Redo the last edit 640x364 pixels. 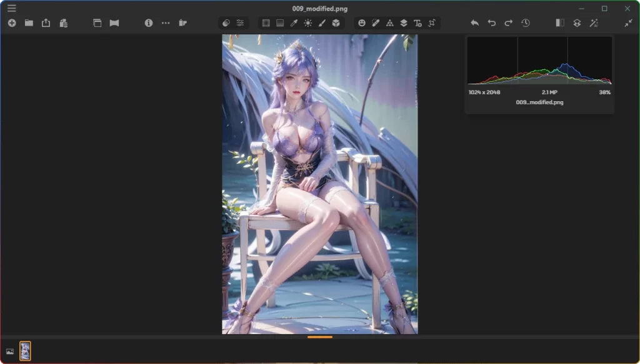[508, 22]
